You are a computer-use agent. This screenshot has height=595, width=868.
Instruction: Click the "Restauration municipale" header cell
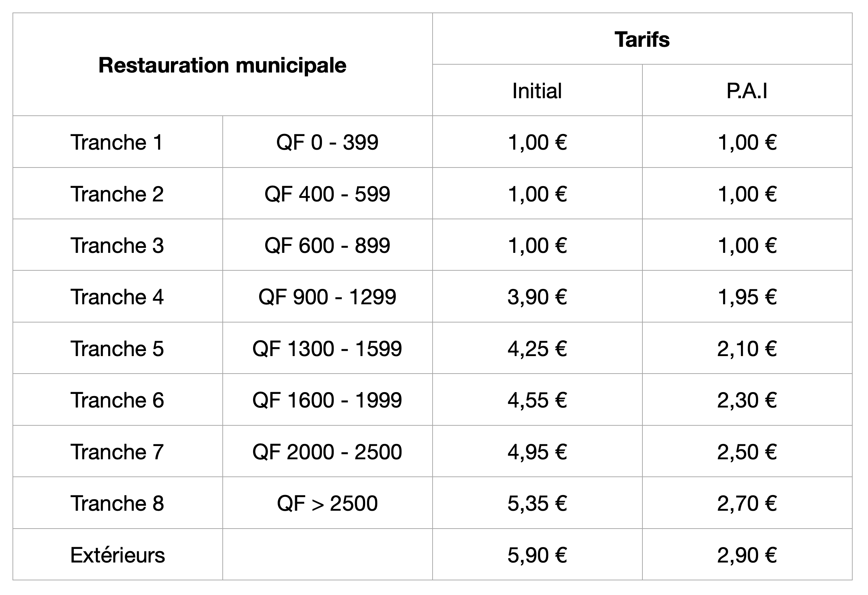[222, 65]
